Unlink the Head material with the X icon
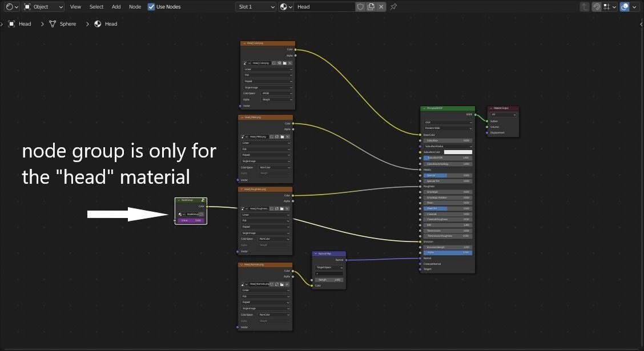Screen dimensions: 644x351 click(x=381, y=7)
